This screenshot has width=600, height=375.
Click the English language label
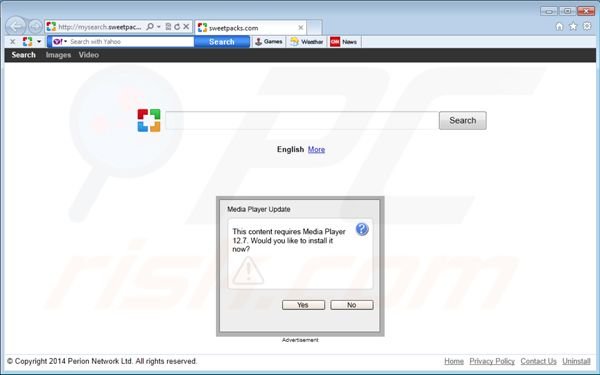tap(290, 149)
